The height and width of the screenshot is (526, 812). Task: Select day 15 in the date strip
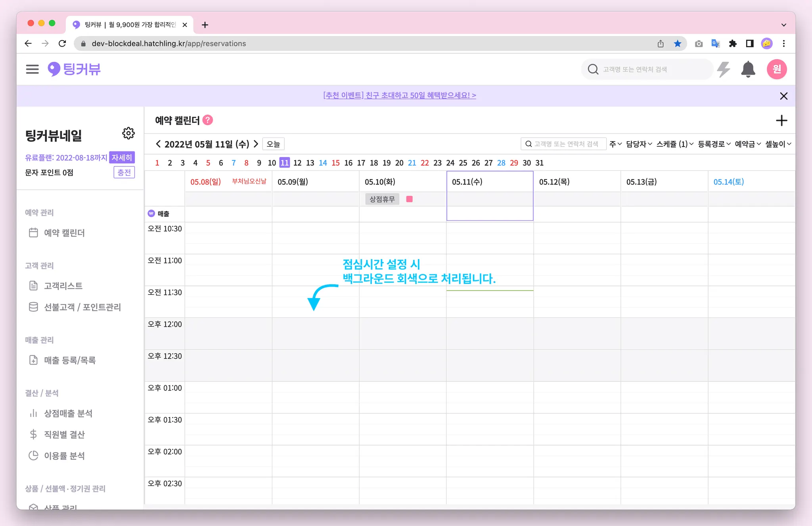tap(335, 163)
